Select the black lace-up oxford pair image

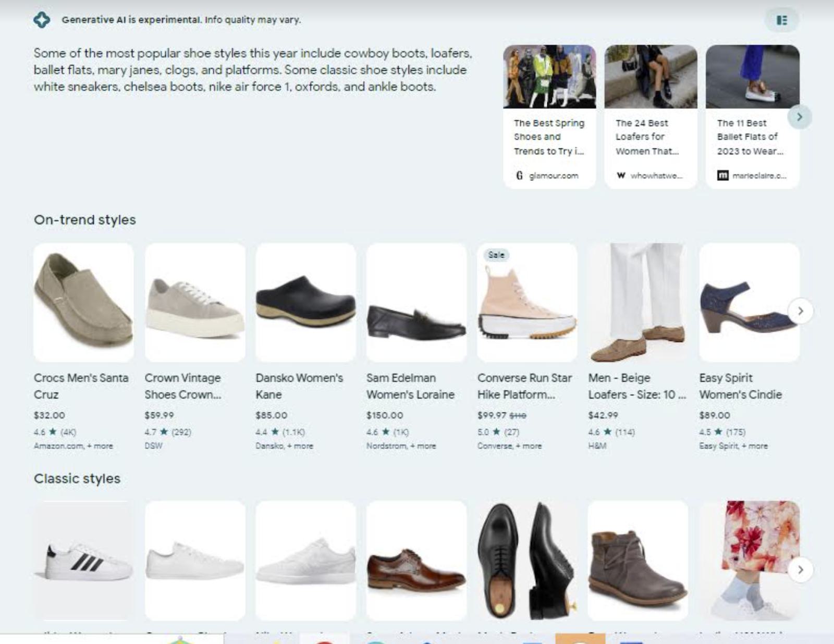click(526, 561)
